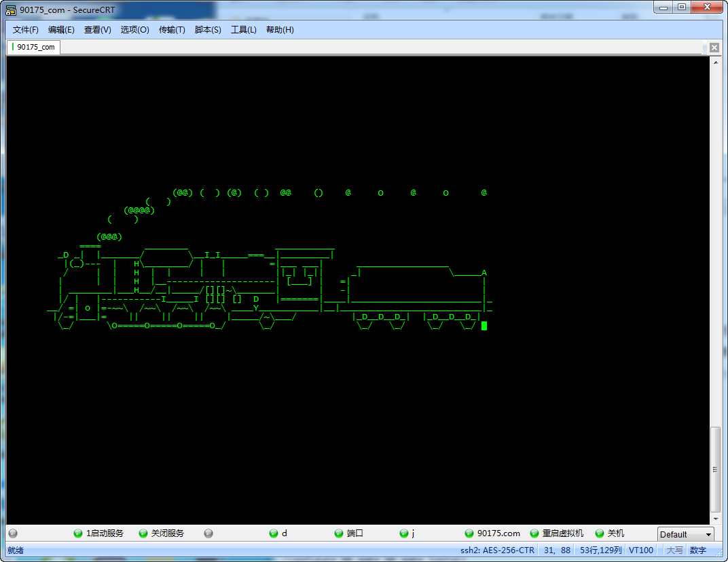728x562 pixels.
Task: Open the 传输(T) menu
Action: point(172,30)
